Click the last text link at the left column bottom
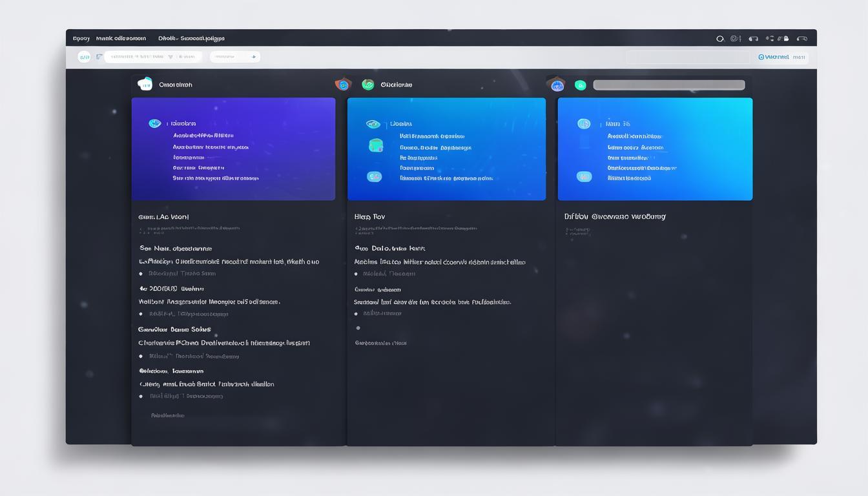Image resolution: width=868 pixels, height=496 pixels. tap(168, 416)
